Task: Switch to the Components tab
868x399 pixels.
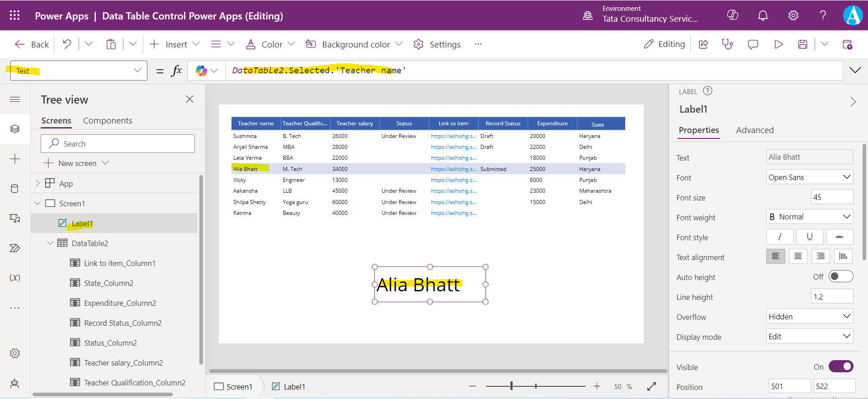Action: pyautogui.click(x=108, y=121)
